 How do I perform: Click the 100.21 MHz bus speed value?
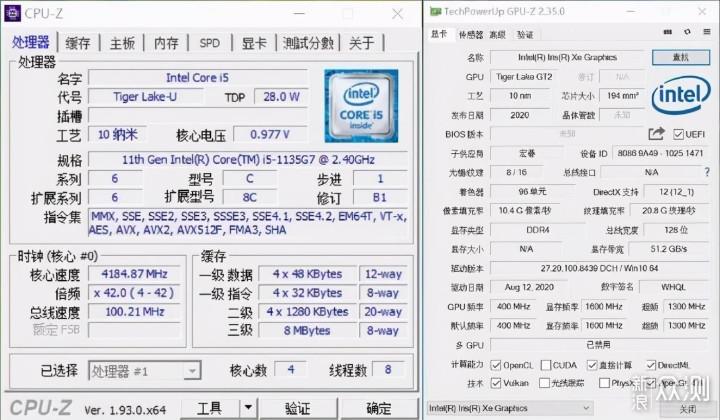pyautogui.click(x=134, y=312)
